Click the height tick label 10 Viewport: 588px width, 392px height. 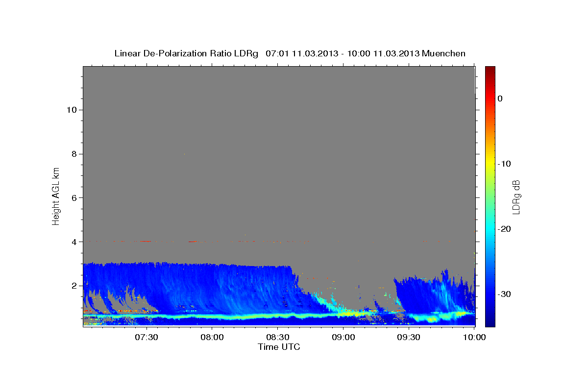tap(71, 110)
